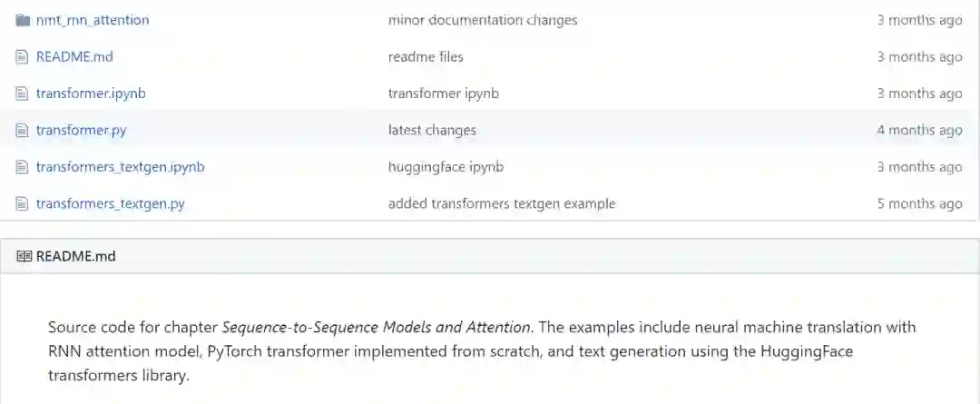Screen dimensions: 980x404
Task: Click the nmt_rnn_attention folder icon
Action: (23, 20)
